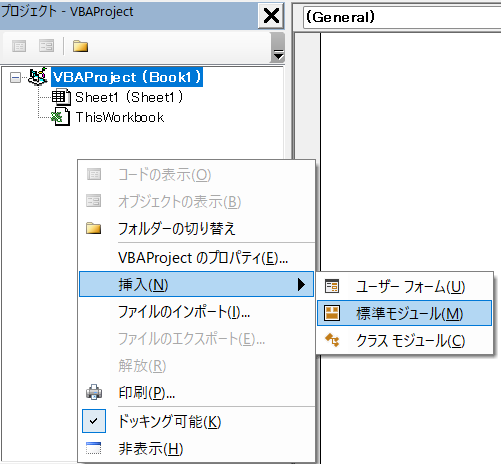
Task: Click inside the code editor area
Action: click(411, 150)
